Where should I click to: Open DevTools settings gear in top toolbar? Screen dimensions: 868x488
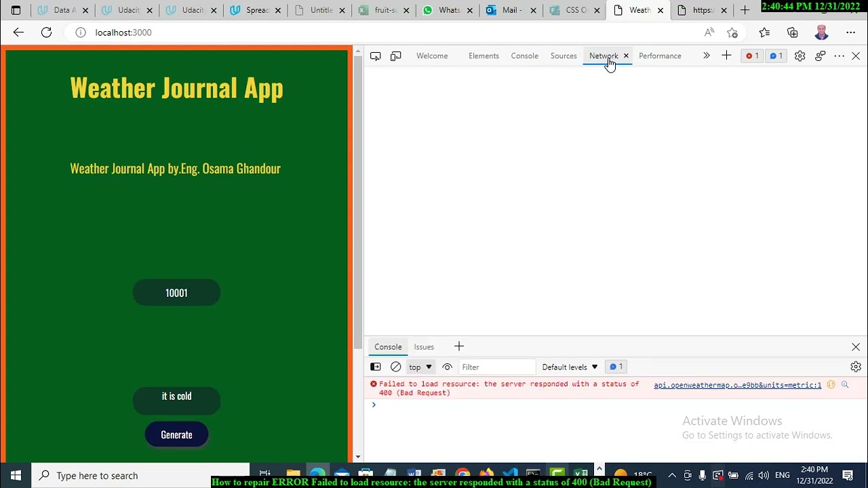[x=800, y=56]
